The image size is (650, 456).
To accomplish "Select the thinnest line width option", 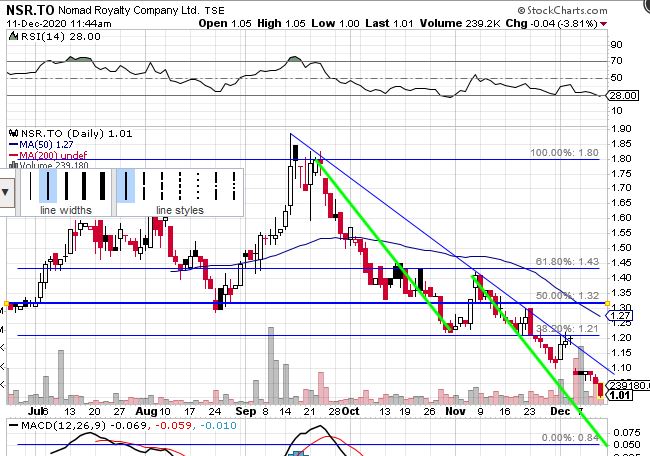I will (30, 186).
